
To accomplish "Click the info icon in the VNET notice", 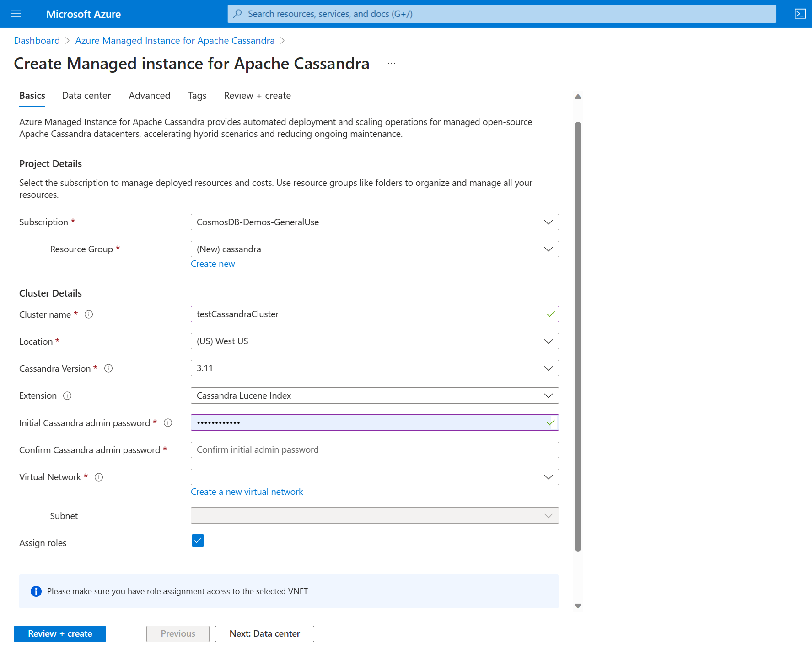I will coord(36,591).
